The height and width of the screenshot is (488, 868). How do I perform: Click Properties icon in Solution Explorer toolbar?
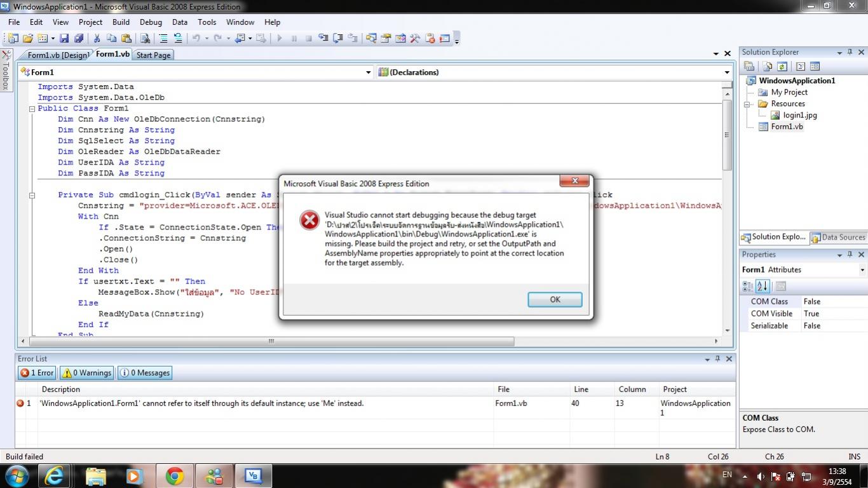[x=749, y=66]
